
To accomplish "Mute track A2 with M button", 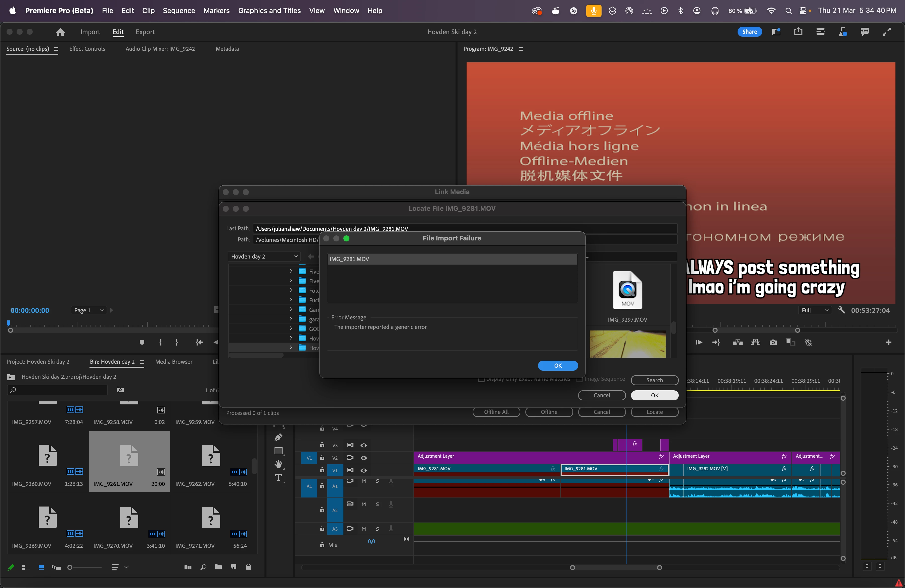I will 364,504.
